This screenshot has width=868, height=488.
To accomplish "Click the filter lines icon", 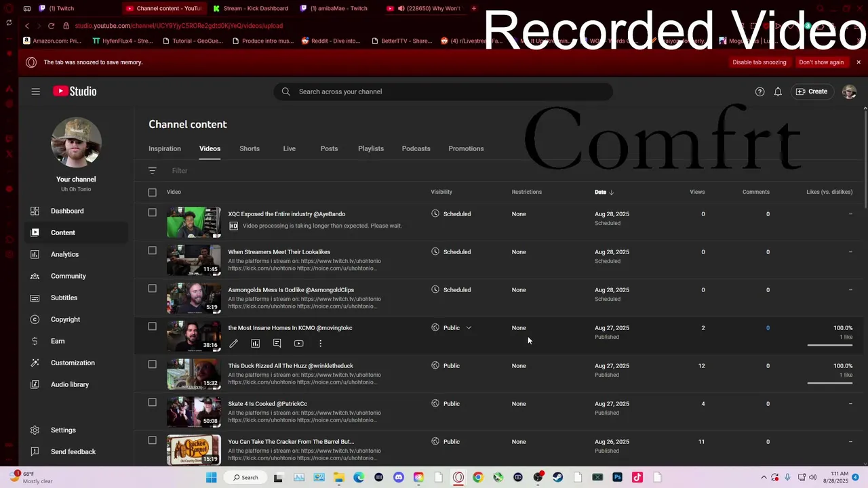I will point(152,171).
